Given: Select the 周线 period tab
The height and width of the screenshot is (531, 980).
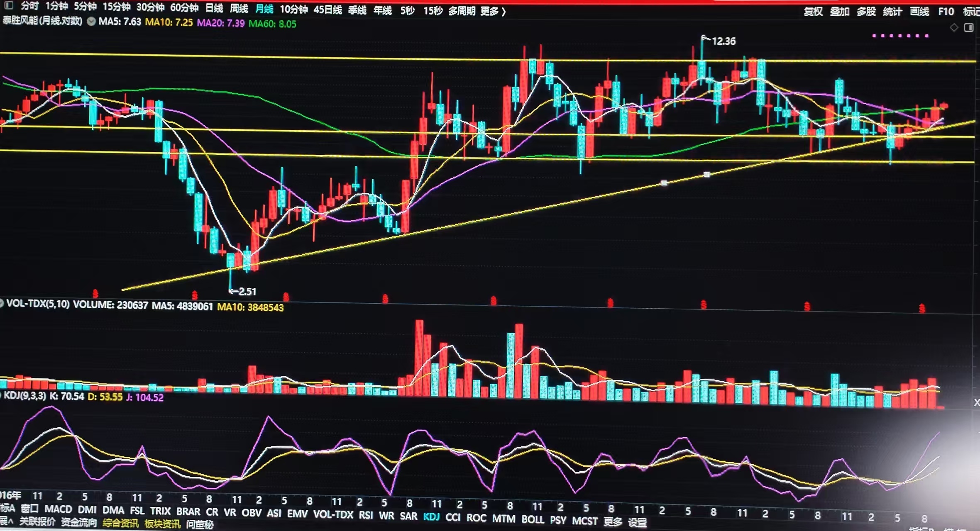Looking at the screenshot, I should point(239,9).
